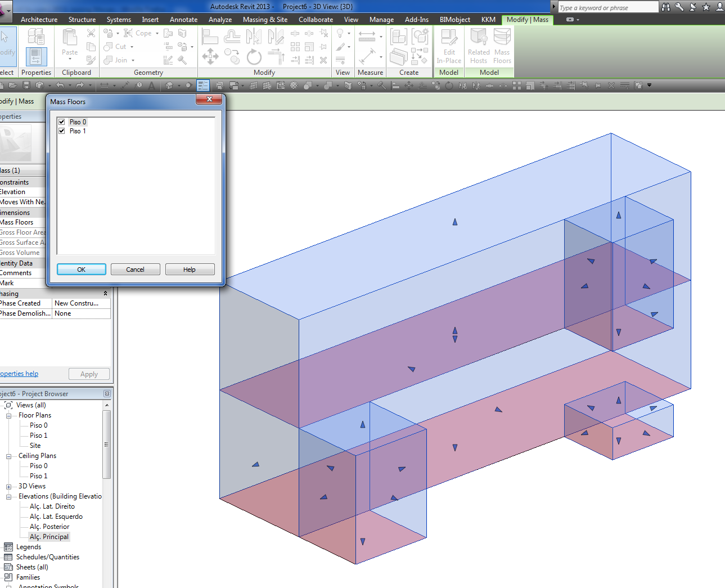Select Site under Floor Plans
Viewport: 725px width, 588px height.
(x=35, y=446)
